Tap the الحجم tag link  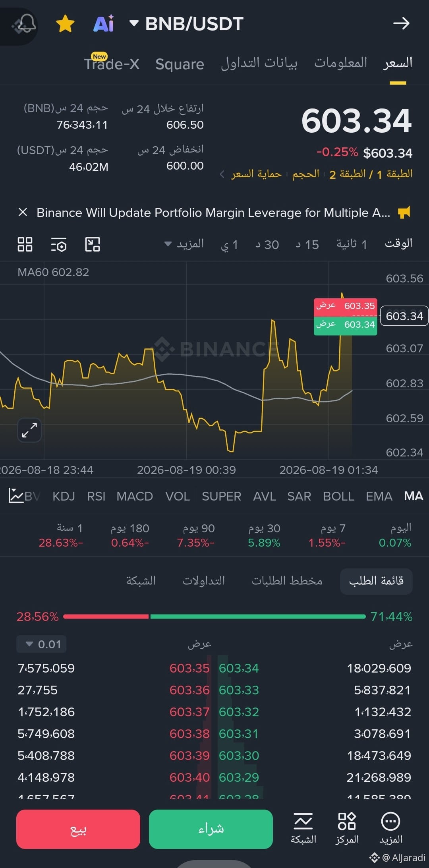pos(306,174)
